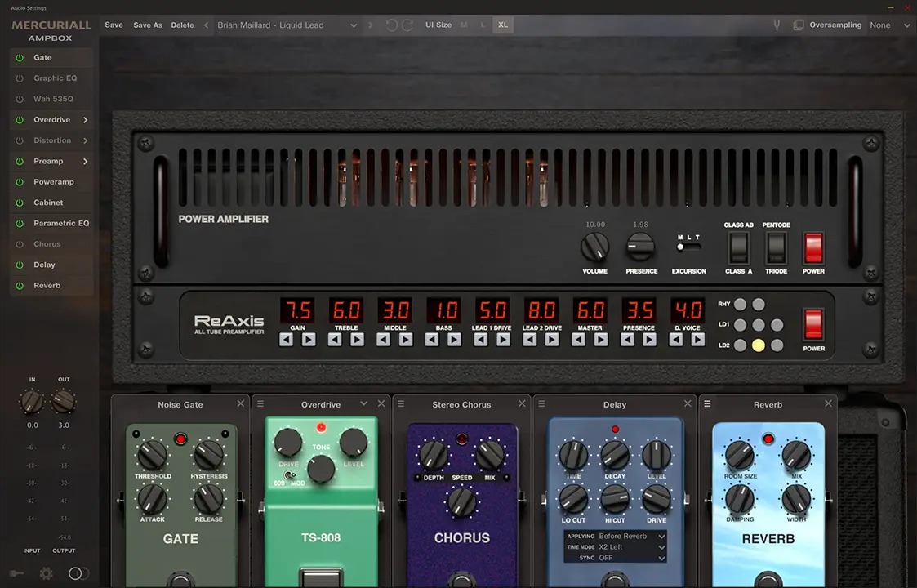Click the Power Amplifier Volume knob

point(594,247)
